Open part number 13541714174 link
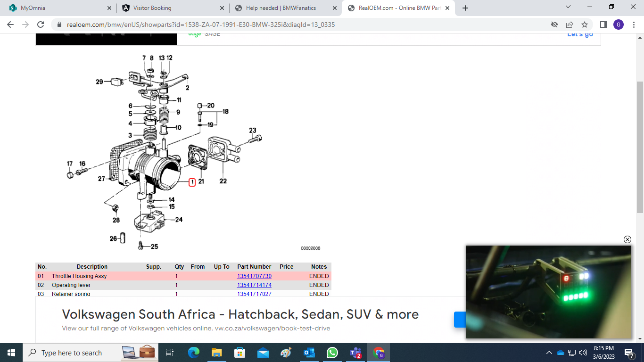The image size is (644, 362). [x=254, y=285]
